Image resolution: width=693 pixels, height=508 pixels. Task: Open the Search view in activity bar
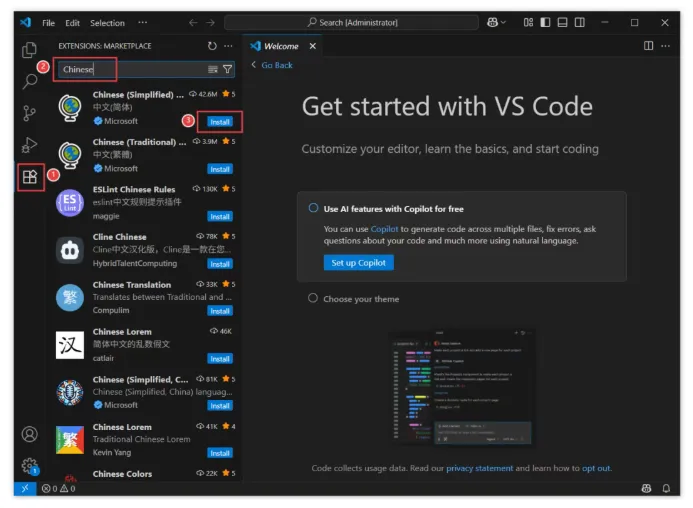pyautogui.click(x=30, y=81)
